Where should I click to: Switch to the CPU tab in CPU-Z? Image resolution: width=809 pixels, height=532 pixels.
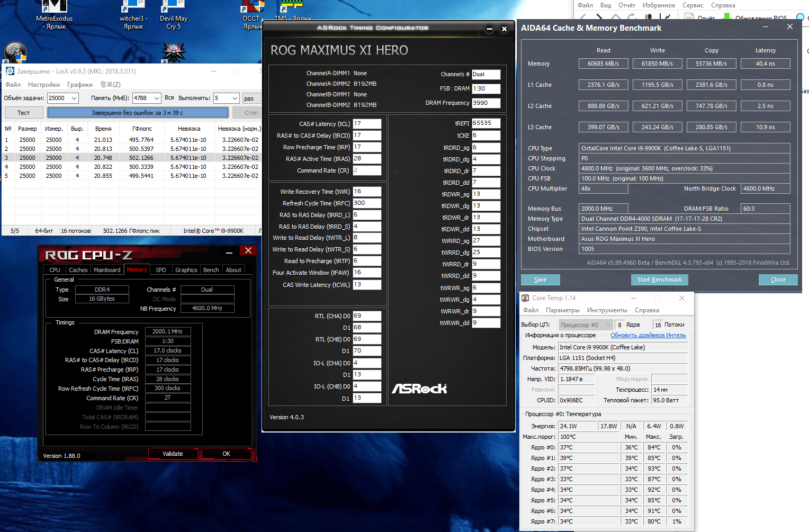pyautogui.click(x=55, y=270)
